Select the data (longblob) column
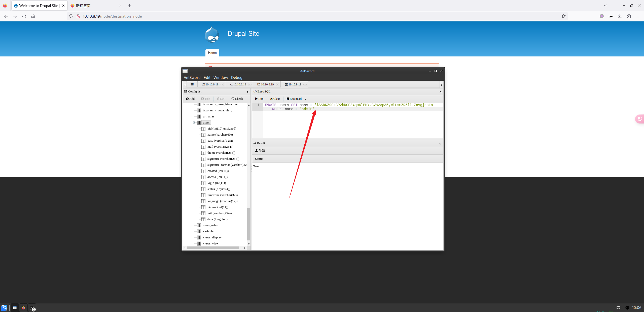Viewport: 644px width, 312px height. coord(217,219)
